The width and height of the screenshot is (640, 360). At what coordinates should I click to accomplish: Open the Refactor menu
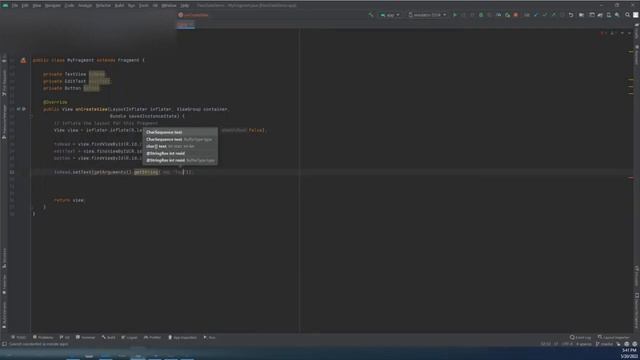[x=103, y=6]
